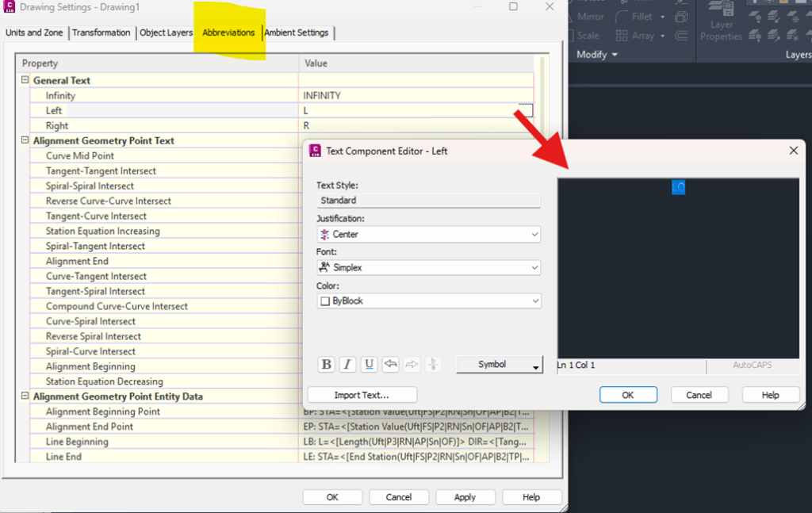Click the ellipsis button beside the Left value

pos(524,110)
